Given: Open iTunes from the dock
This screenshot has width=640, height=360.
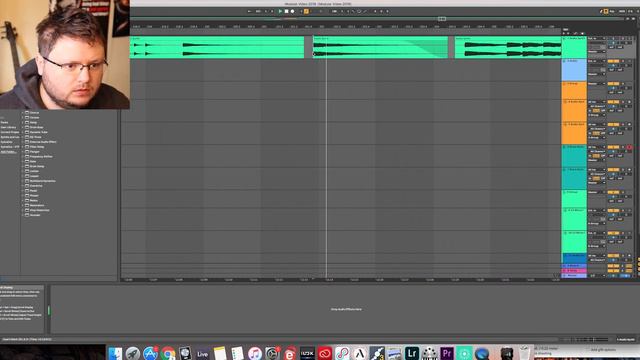Looking at the screenshot, I should click(x=255, y=353).
